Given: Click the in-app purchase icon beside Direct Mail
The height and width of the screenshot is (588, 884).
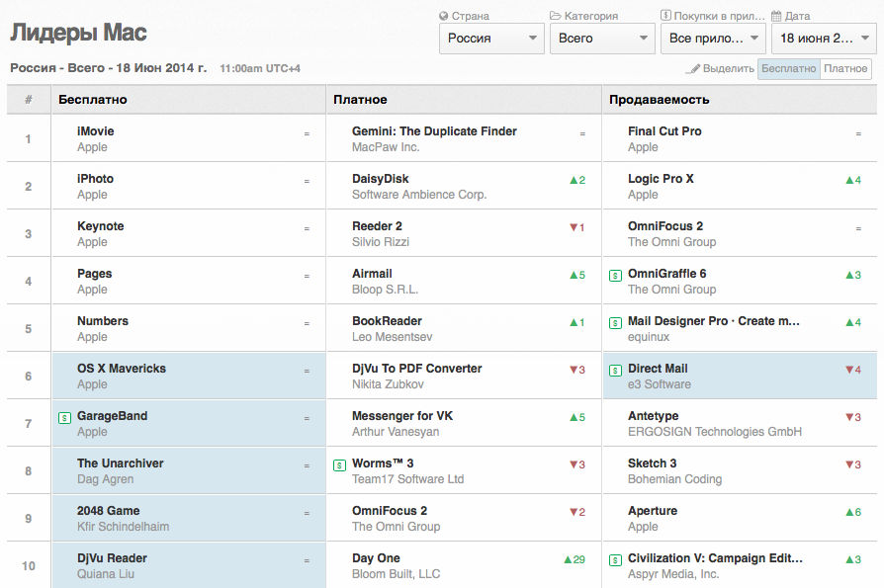Looking at the screenshot, I should point(615,370).
